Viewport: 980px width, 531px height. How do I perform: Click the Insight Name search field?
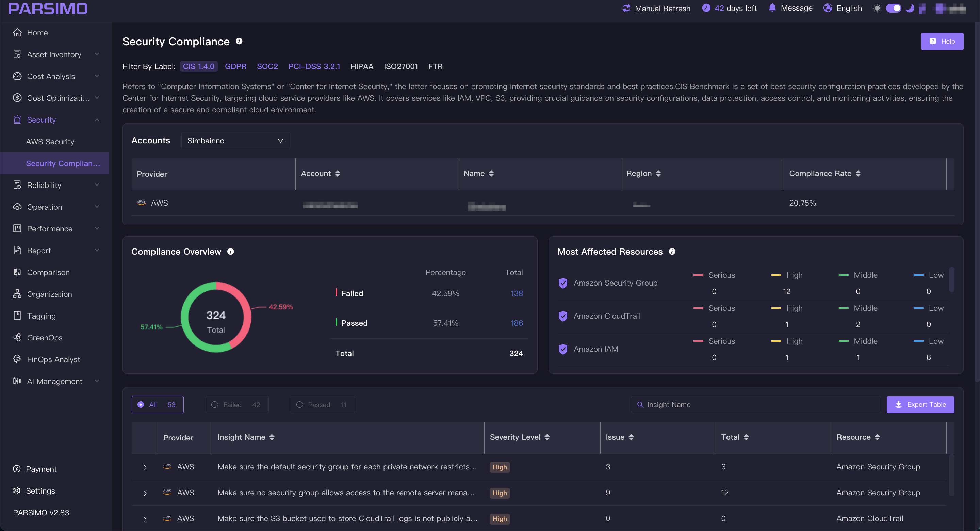click(x=757, y=405)
